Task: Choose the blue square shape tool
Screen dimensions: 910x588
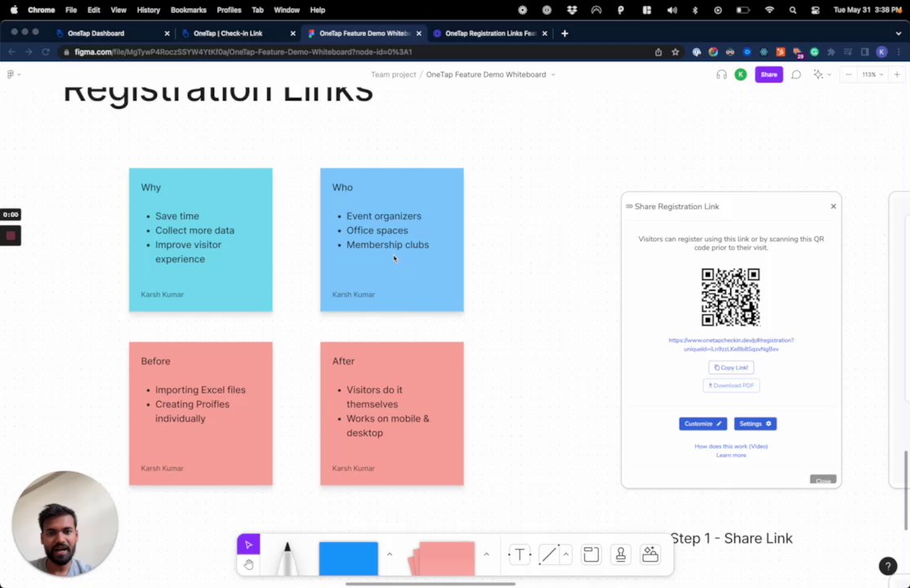Action: (x=348, y=559)
